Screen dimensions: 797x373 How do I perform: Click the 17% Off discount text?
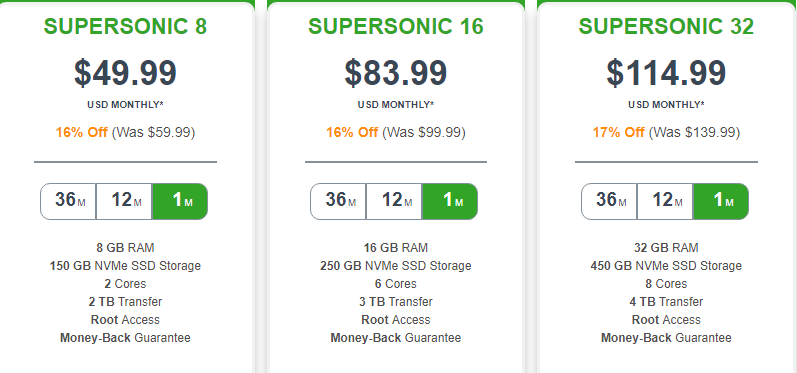(618, 133)
